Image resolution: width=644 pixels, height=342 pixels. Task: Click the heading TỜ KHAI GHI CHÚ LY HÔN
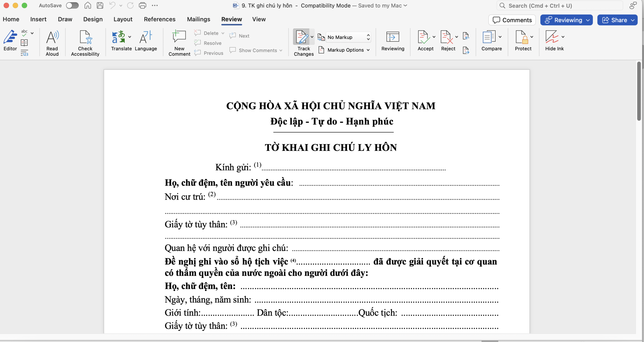click(331, 147)
